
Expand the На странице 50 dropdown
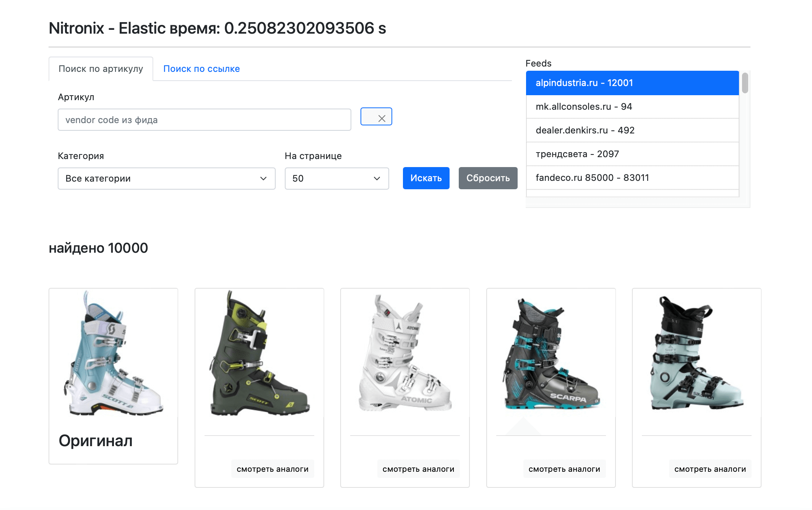(x=336, y=179)
